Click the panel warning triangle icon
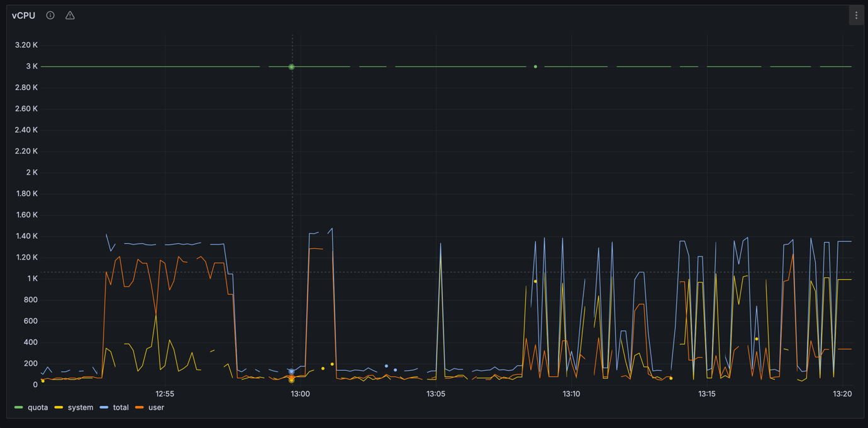 click(70, 15)
